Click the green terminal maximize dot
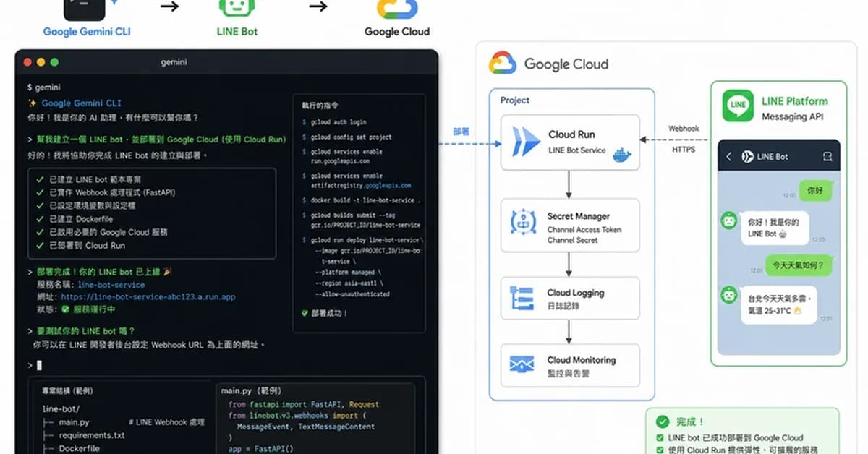868x454 pixels. pyautogui.click(x=54, y=62)
